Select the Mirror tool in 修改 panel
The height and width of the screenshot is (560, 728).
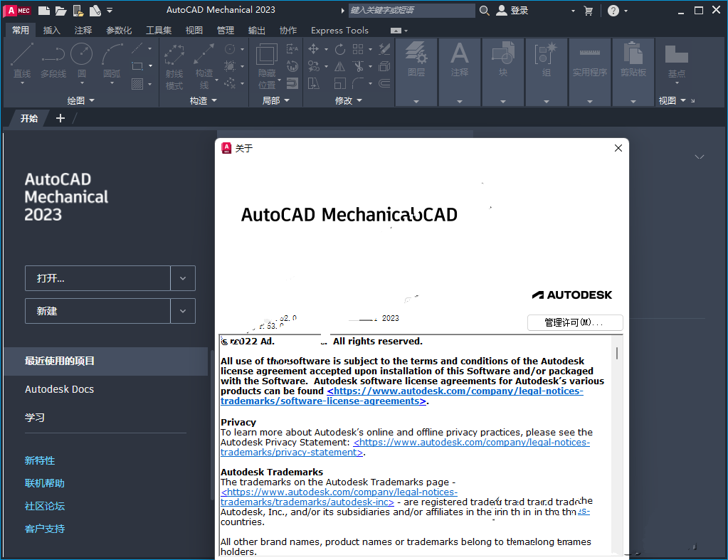(340, 66)
